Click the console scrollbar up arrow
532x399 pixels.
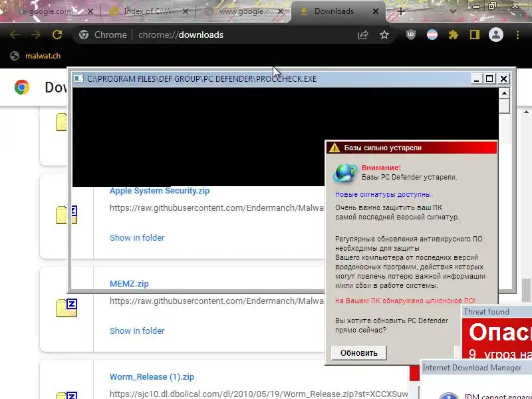(504, 93)
